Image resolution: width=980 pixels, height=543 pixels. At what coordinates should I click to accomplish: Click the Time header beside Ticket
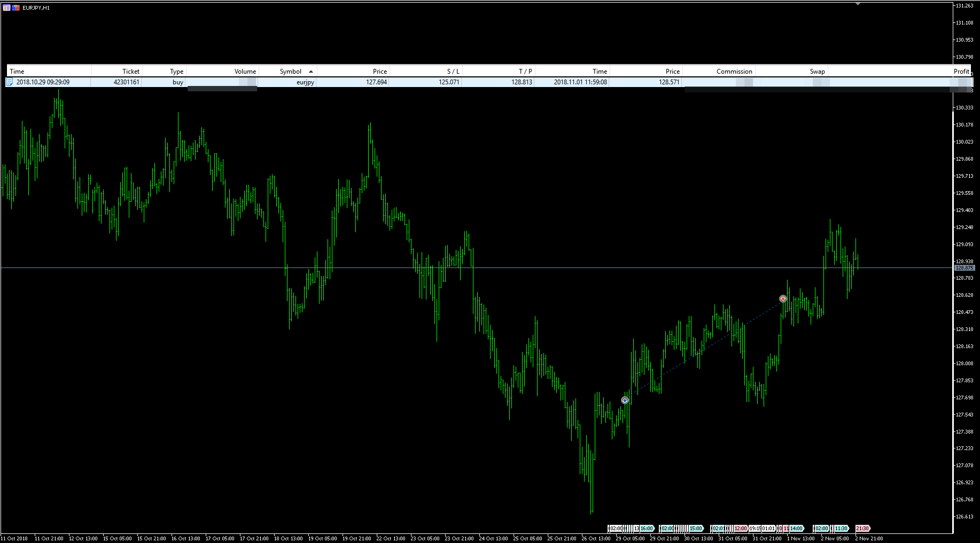pos(17,72)
